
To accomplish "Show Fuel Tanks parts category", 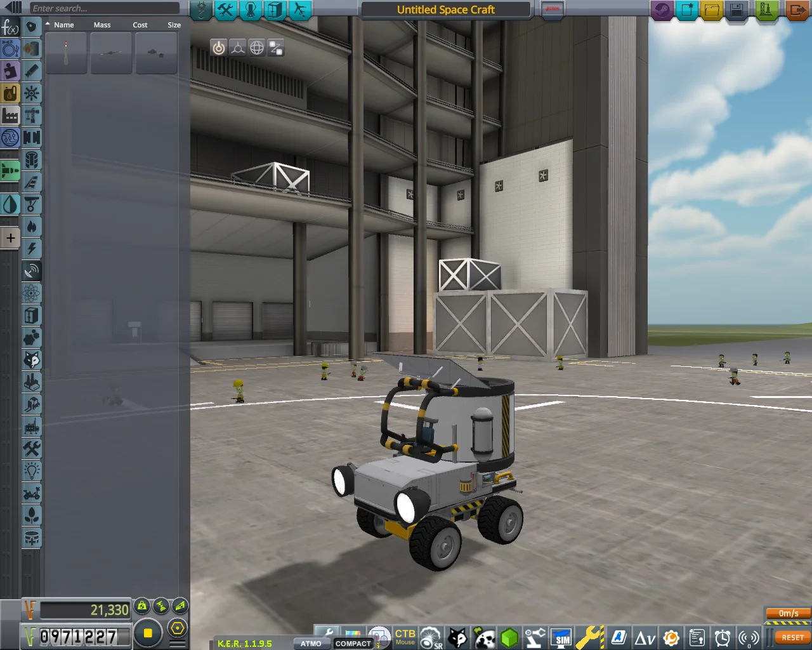I will click(x=32, y=49).
